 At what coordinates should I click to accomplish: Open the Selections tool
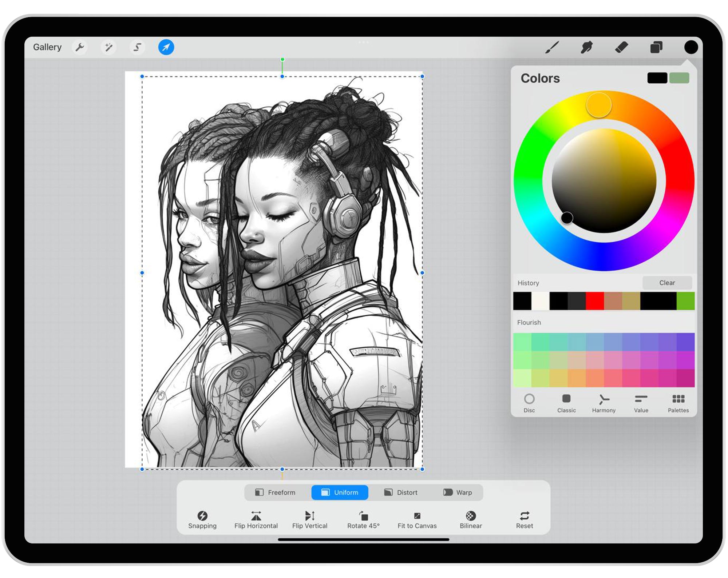pos(137,47)
